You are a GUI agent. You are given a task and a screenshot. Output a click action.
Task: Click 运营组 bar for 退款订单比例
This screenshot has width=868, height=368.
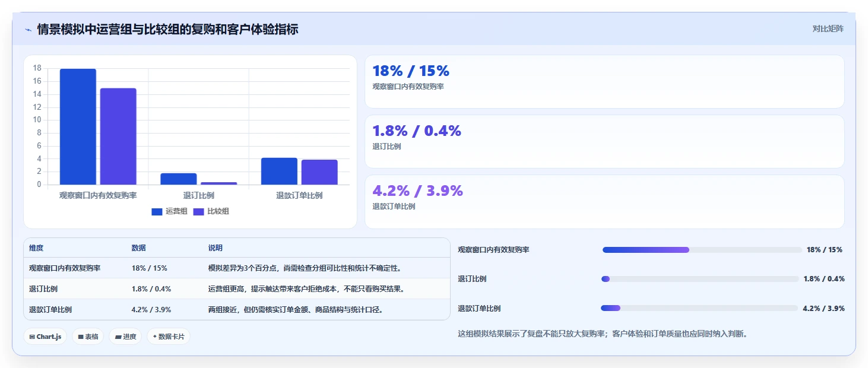(279, 171)
